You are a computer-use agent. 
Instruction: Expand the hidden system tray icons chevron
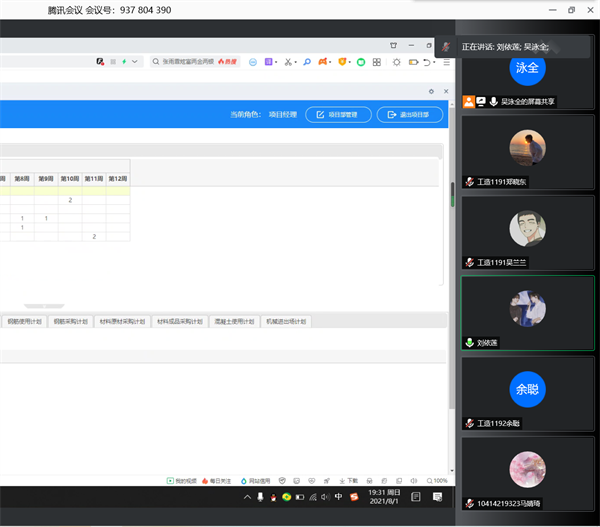coord(247,497)
